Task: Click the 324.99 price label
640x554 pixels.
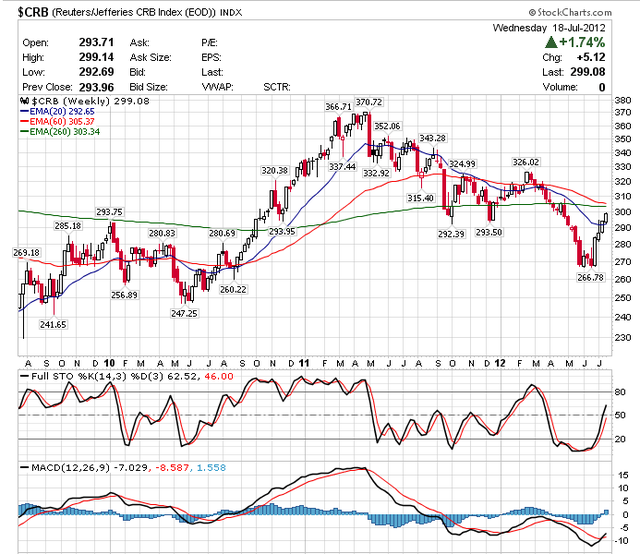Action: (462, 164)
